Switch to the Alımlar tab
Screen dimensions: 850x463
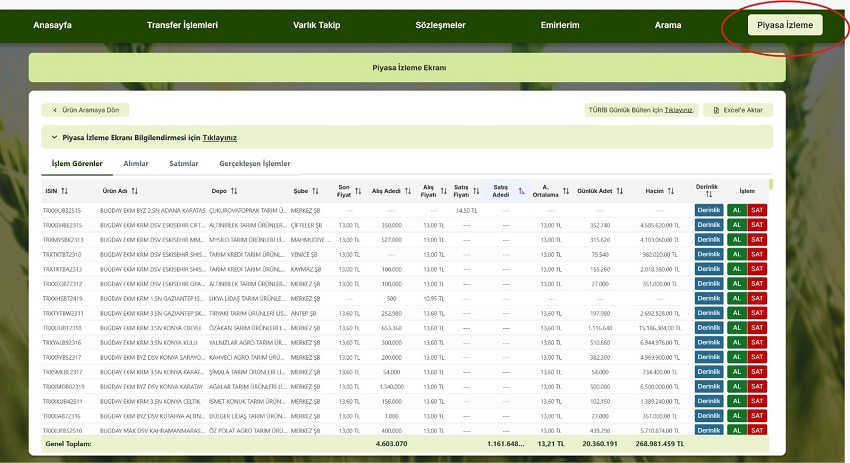[136, 163]
